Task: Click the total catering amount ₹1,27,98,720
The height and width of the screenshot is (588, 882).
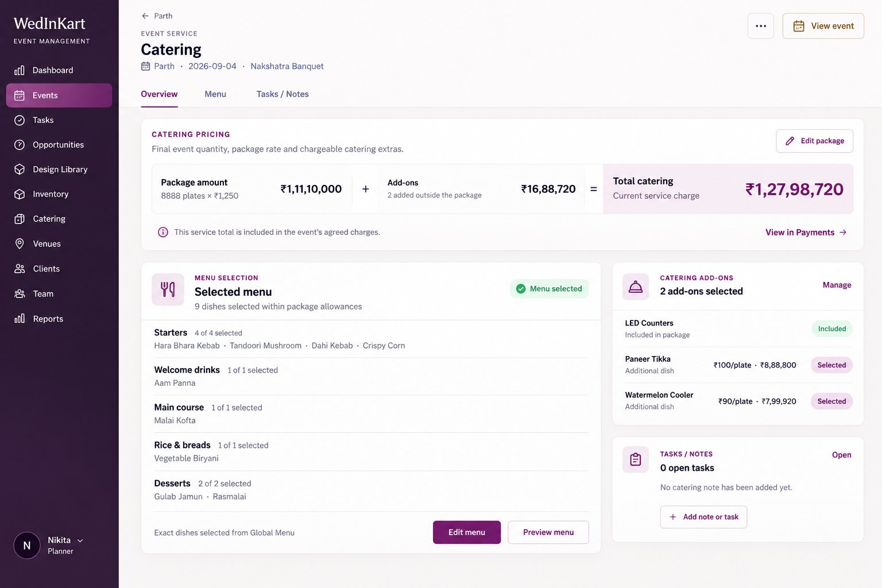Action: click(795, 189)
